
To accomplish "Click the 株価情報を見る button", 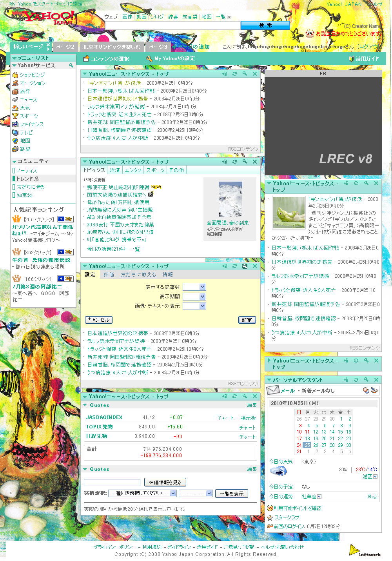I will [165, 482].
